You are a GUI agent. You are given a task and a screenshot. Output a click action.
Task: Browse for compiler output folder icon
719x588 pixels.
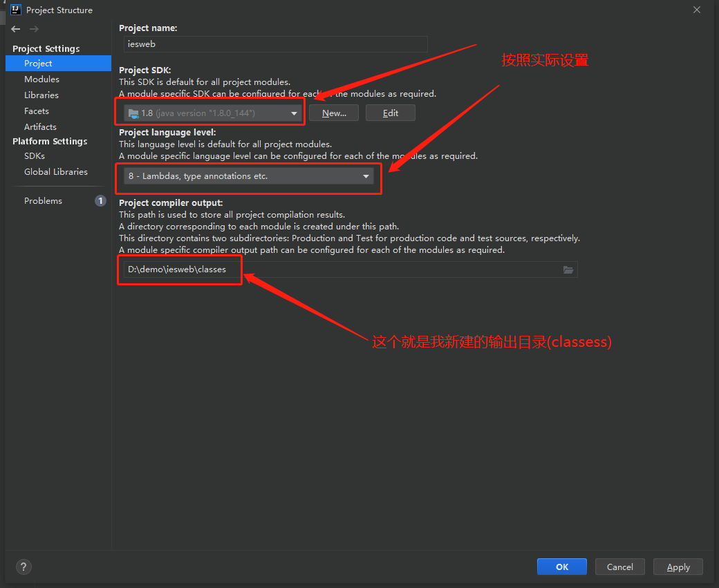click(568, 269)
